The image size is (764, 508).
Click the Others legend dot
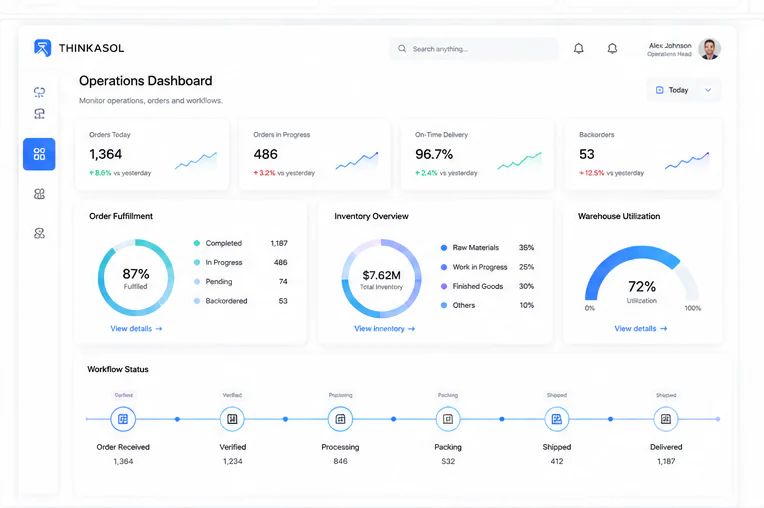[x=444, y=305]
